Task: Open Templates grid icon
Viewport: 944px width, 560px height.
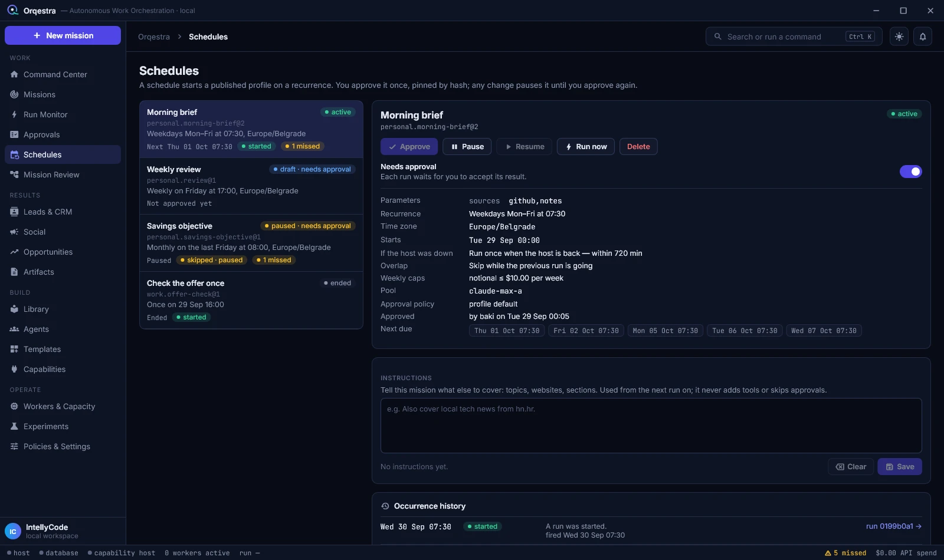Action: tap(14, 349)
